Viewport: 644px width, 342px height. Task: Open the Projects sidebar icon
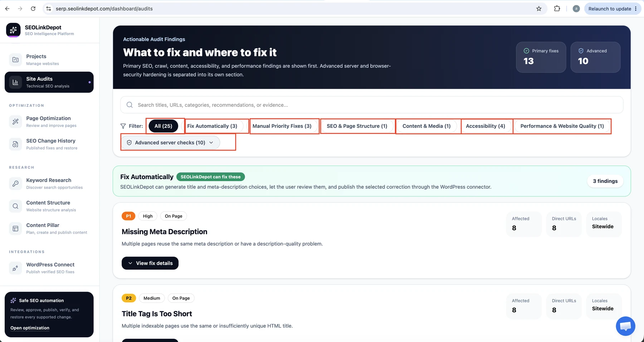(15, 60)
